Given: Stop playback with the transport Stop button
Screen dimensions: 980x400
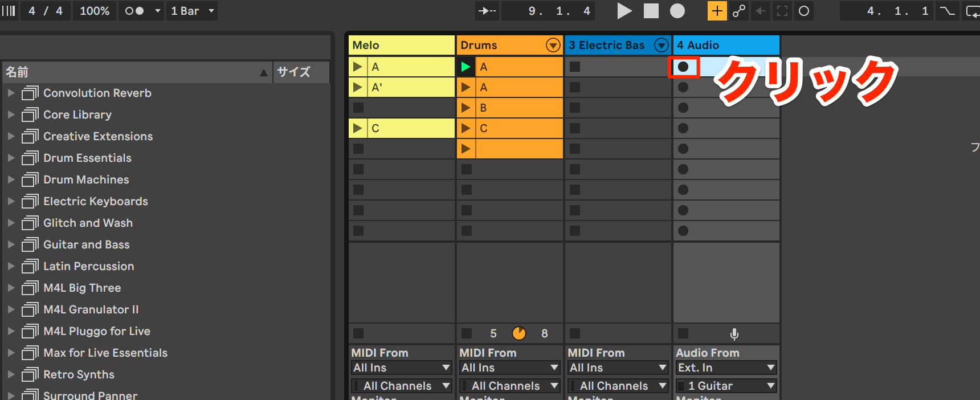Looking at the screenshot, I should [x=651, y=11].
